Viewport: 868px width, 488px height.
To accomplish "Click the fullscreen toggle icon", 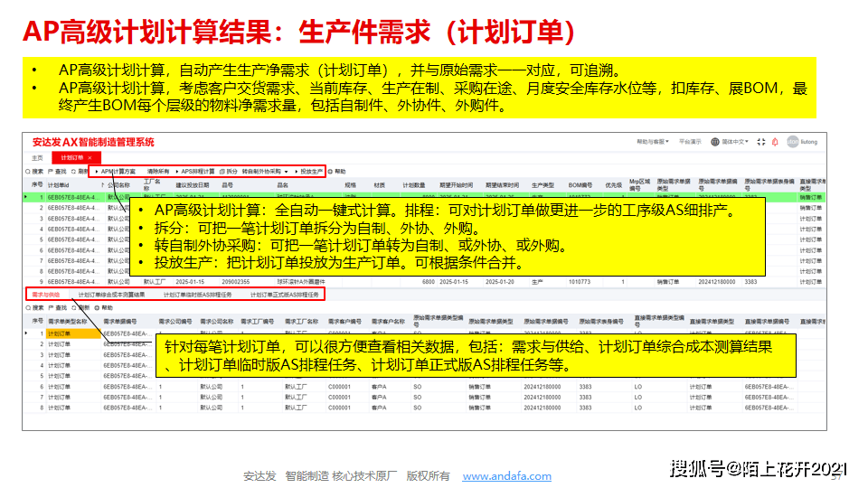I will pyautogui.click(x=761, y=142).
